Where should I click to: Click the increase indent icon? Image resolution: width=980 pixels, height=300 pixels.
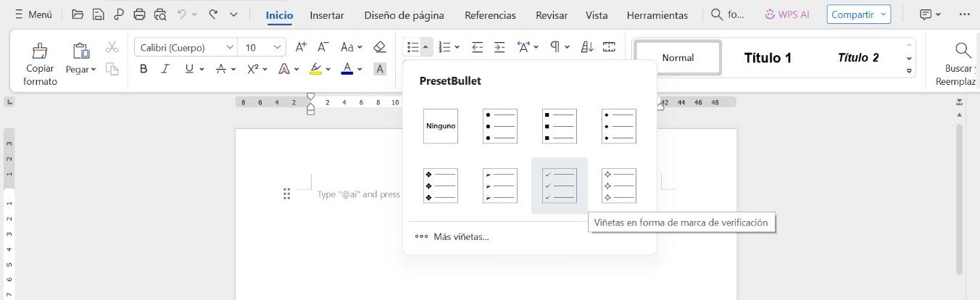499,47
